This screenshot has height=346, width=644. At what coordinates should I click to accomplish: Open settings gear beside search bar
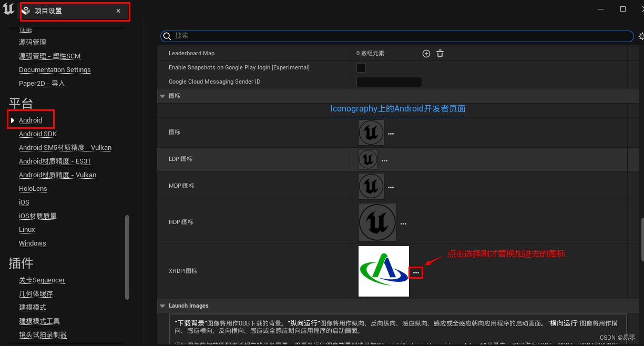tap(641, 36)
